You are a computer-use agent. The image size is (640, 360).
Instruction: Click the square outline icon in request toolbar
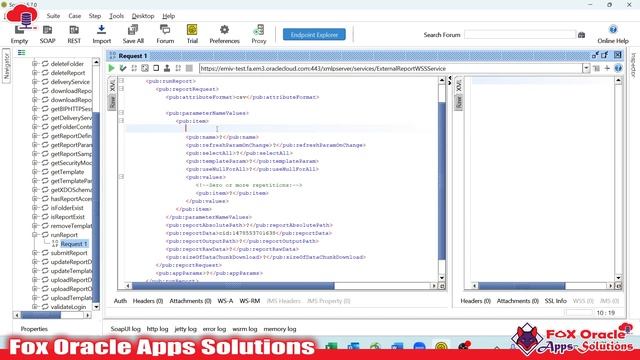coord(156,68)
